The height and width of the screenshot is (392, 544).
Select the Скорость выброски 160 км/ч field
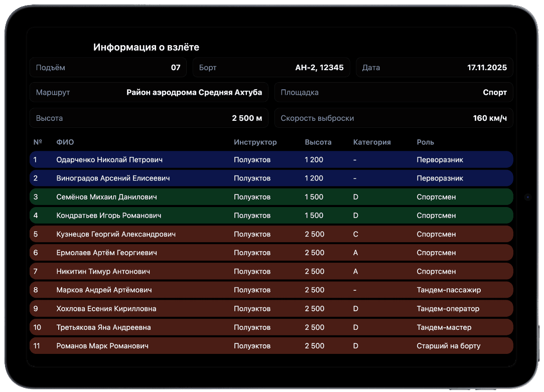[393, 118]
